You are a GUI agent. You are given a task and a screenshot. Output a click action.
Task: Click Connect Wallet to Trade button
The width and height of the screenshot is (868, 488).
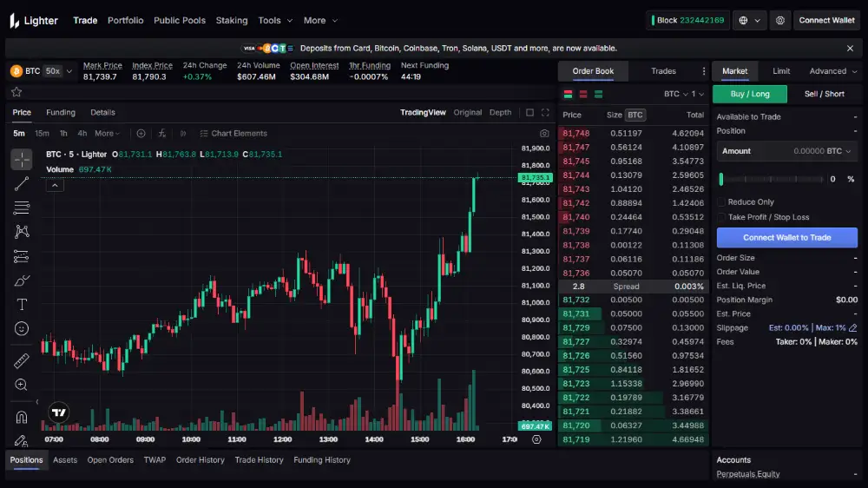point(786,238)
